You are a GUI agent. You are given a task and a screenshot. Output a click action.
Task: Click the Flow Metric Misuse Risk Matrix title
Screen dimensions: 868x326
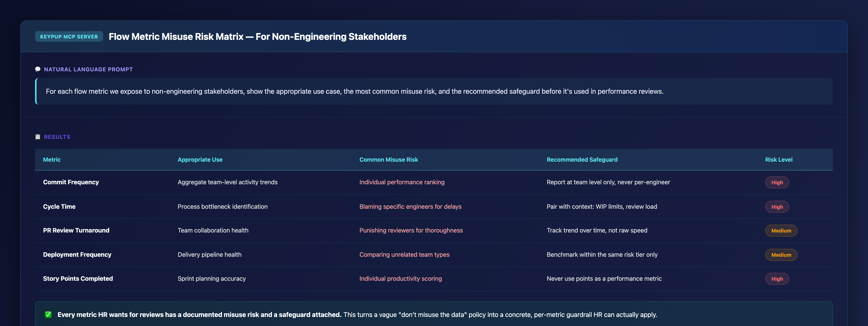point(257,36)
